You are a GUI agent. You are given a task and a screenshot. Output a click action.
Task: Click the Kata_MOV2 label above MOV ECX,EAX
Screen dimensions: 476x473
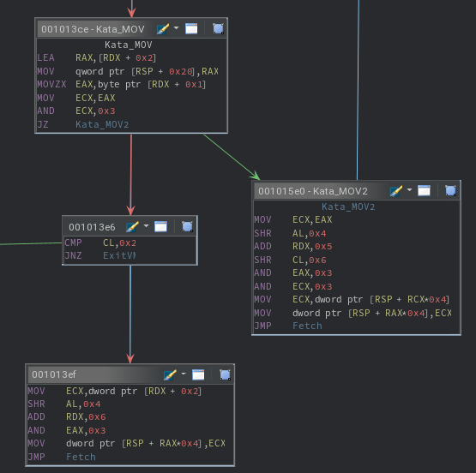click(x=348, y=207)
